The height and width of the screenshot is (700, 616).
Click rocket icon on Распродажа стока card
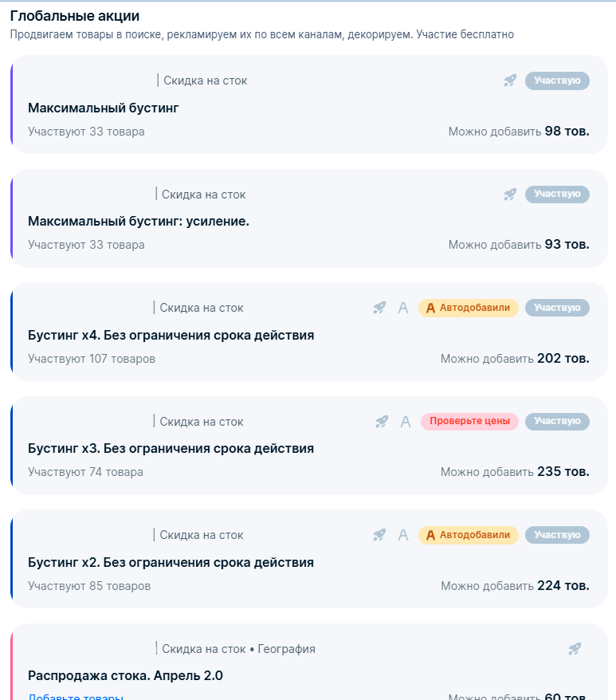point(575,649)
